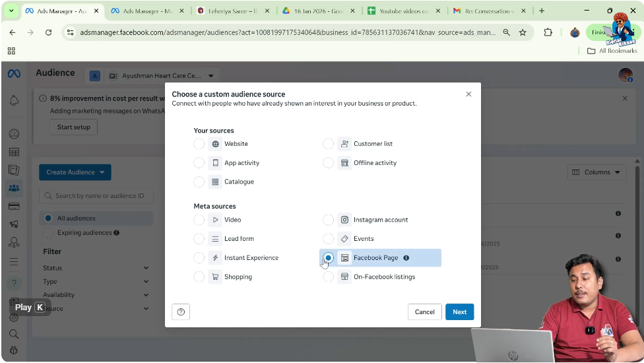Open a new browser tab
The image size is (644, 363).
pyautogui.click(x=542, y=11)
